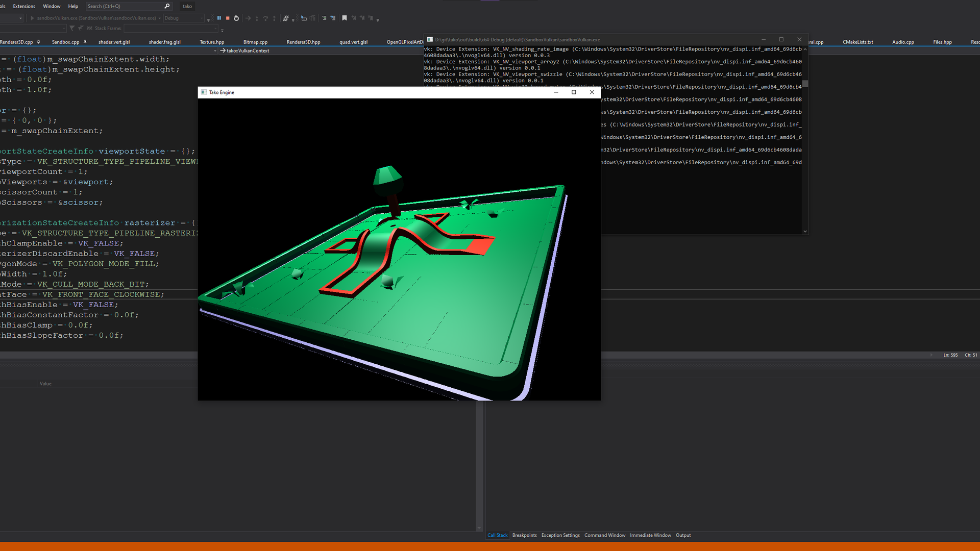Step Out of the current function
This screenshot has width=980, height=551.
[x=274, y=18]
